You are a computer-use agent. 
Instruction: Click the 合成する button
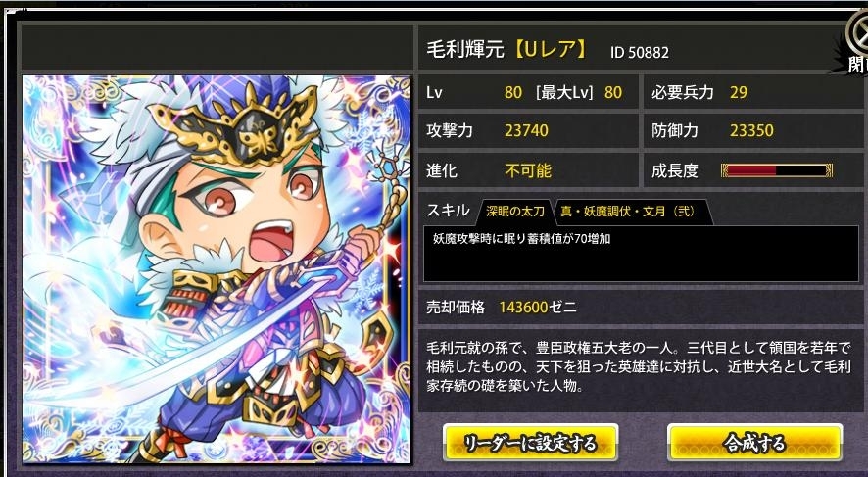pyautogui.click(x=754, y=443)
